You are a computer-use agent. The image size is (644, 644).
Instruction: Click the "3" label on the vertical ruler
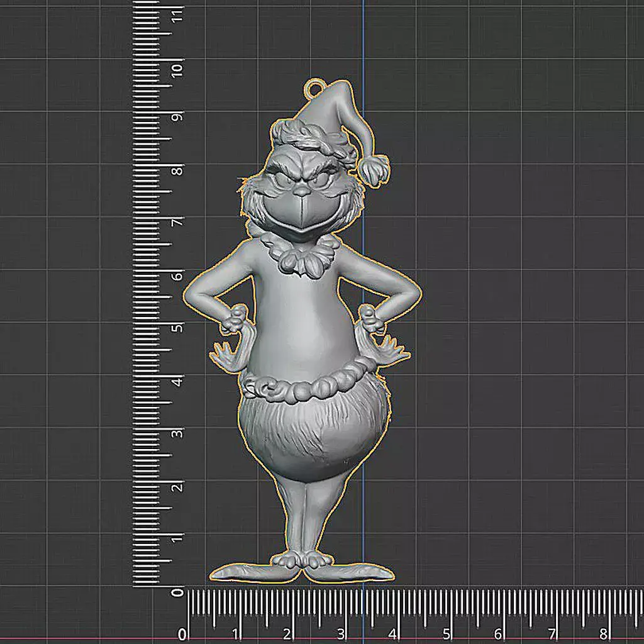[x=177, y=434]
